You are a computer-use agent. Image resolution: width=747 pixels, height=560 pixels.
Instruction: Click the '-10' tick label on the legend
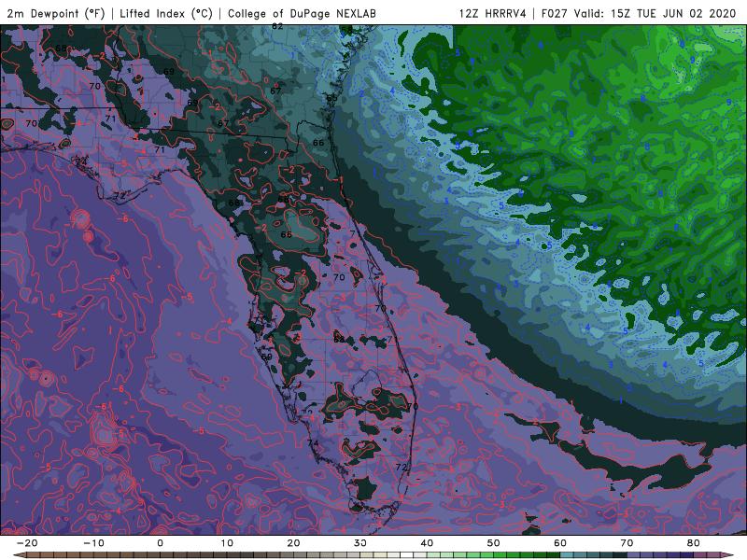(92, 543)
